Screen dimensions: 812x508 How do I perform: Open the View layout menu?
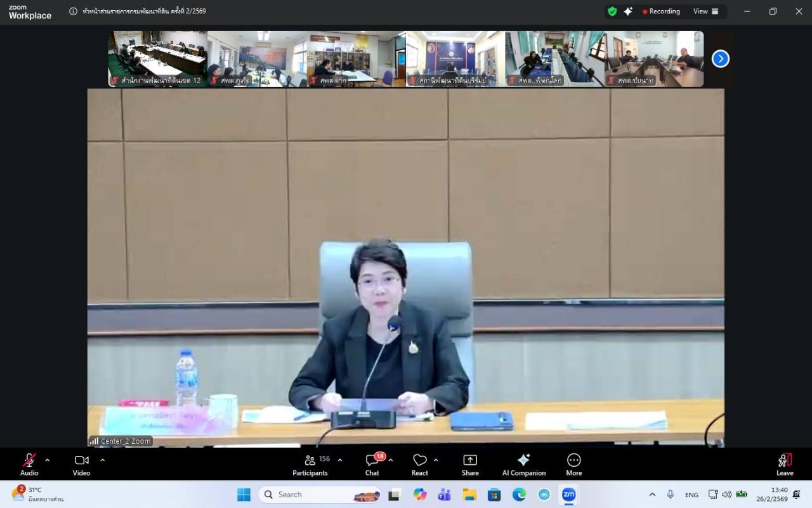point(705,11)
